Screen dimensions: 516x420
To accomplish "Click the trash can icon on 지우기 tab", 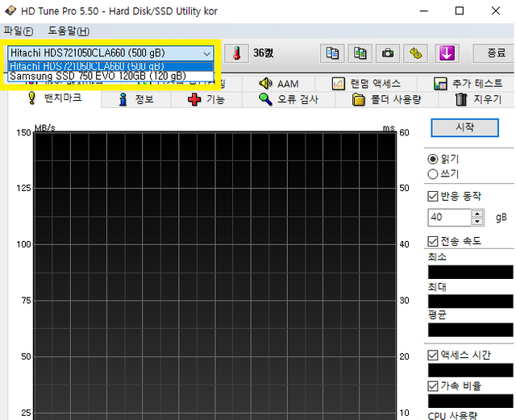I will point(461,99).
